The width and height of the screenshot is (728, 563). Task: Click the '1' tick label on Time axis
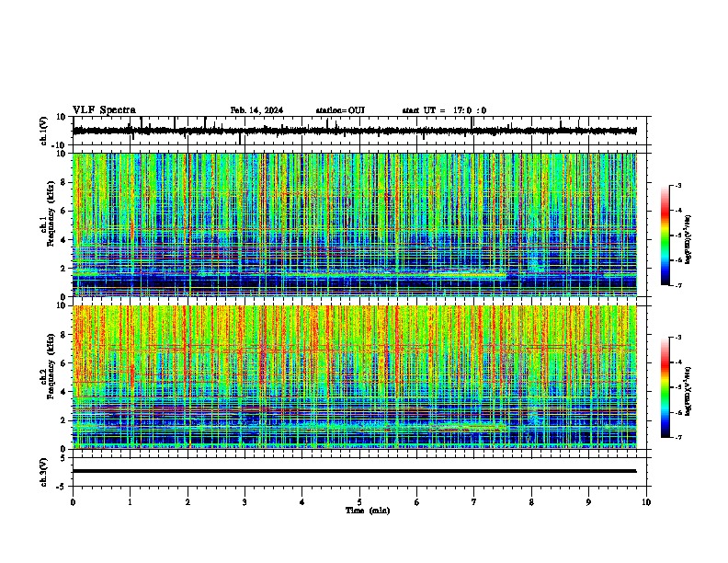coord(130,502)
